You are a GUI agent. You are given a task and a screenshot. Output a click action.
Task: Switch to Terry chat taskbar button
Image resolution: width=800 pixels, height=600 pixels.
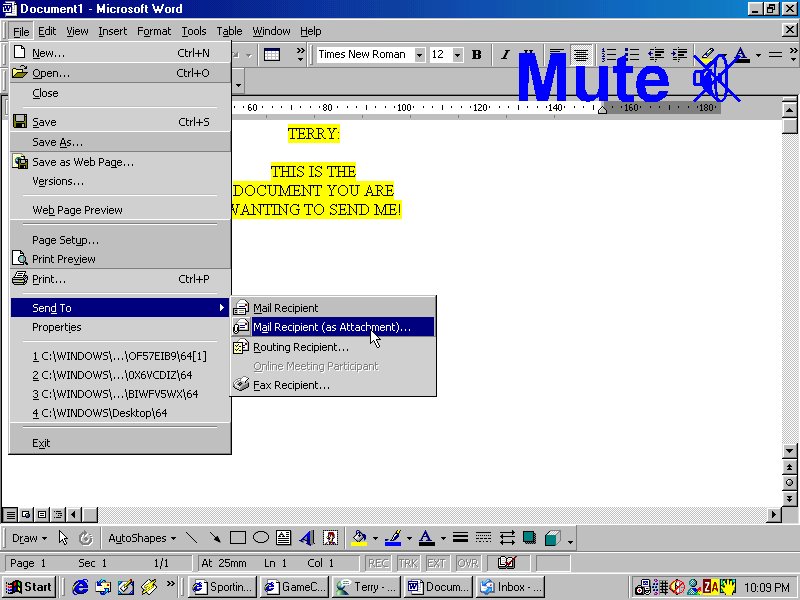(x=366, y=587)
